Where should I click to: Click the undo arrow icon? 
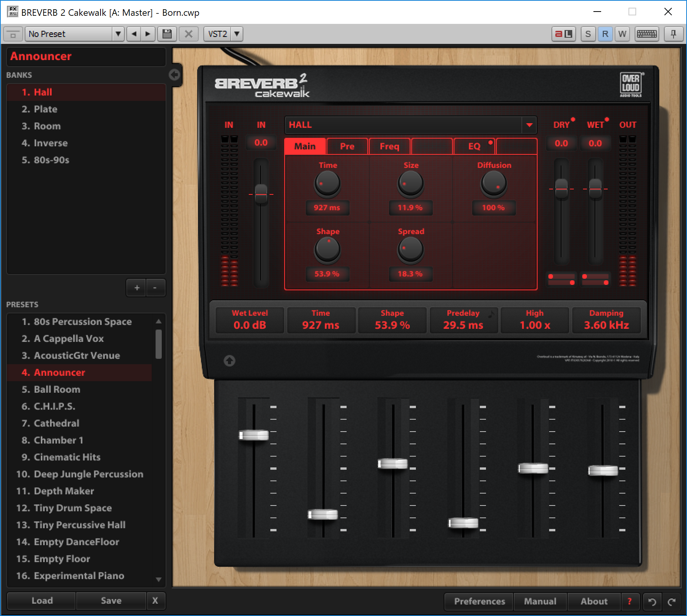652,601
